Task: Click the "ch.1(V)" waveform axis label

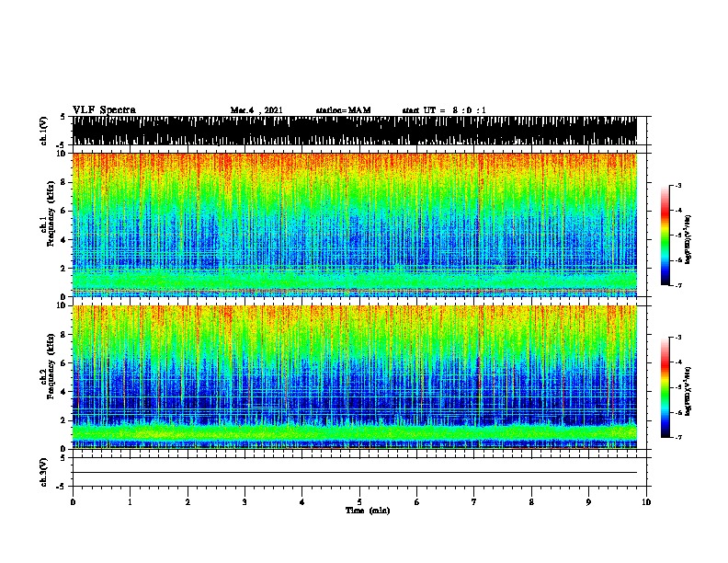Action: tap(44, 131)
